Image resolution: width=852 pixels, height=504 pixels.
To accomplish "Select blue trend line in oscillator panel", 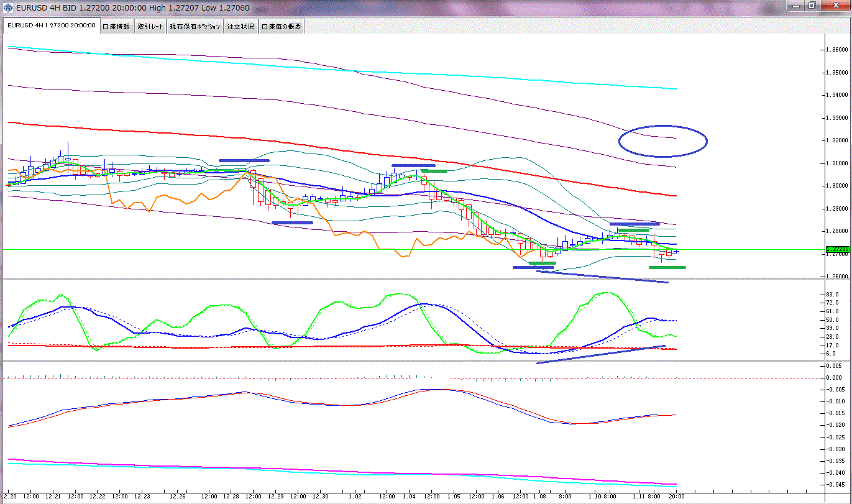I will pos(600,354).
